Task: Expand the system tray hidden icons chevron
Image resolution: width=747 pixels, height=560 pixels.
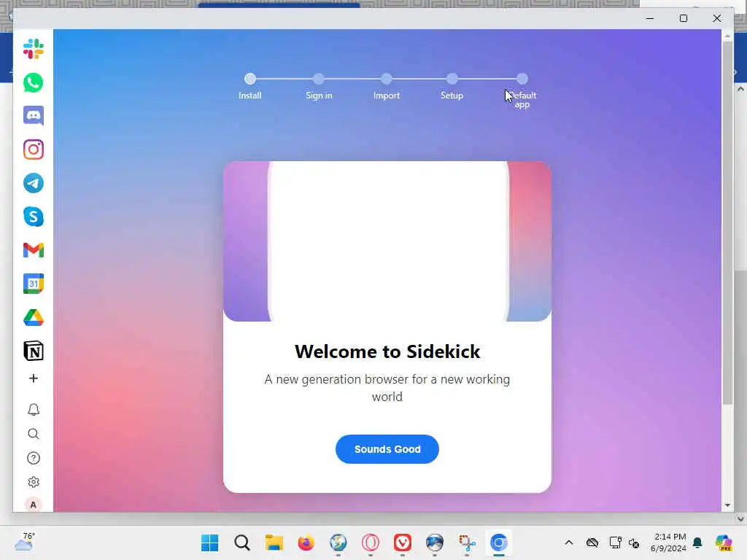Action: [569, 542]
